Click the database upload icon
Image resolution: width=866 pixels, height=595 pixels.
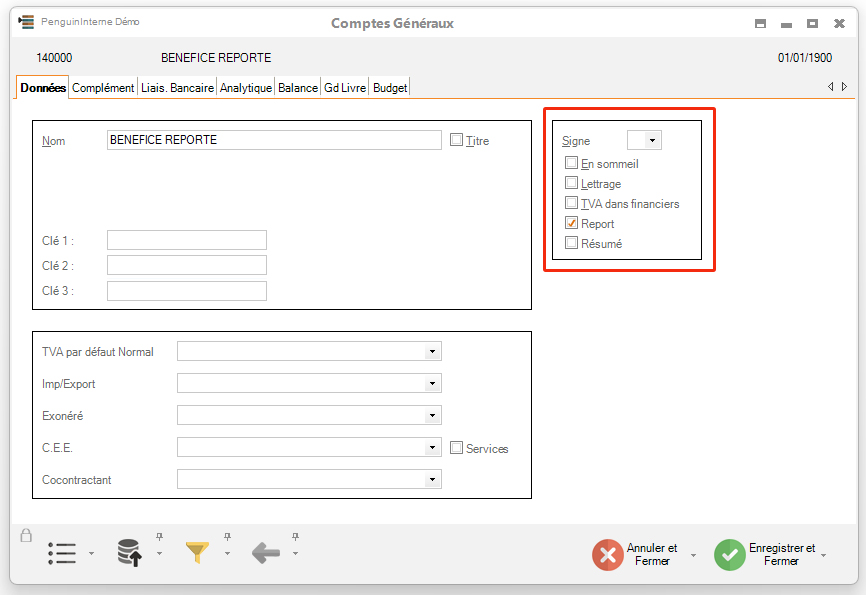[129, 553]
